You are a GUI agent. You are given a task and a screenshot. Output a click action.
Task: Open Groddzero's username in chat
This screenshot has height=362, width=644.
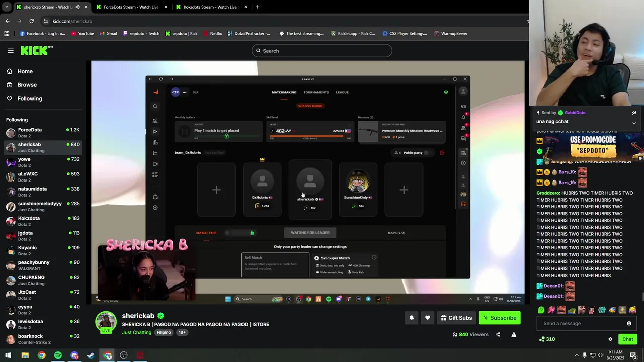click(x=548, y=193)
